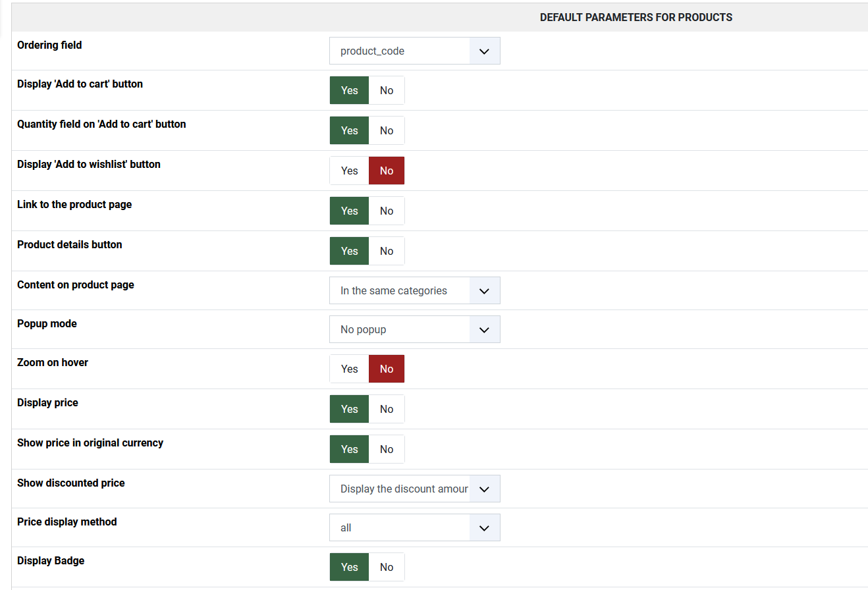Set Display 'Add to cart' button to No
Screen dimensions: 868x590
click(x=387, y=90)
